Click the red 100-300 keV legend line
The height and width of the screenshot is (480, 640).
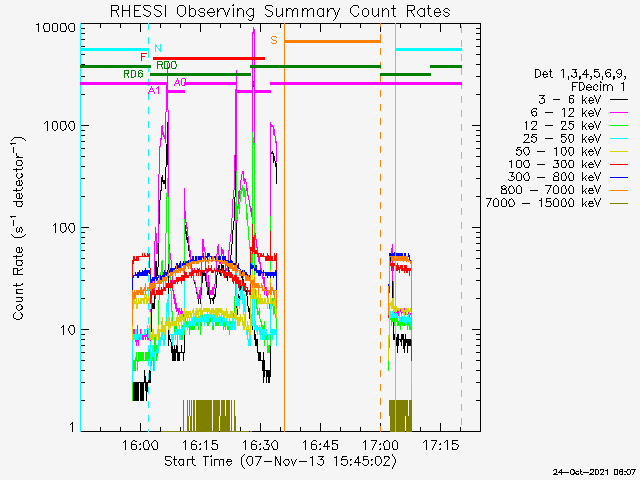619,164
